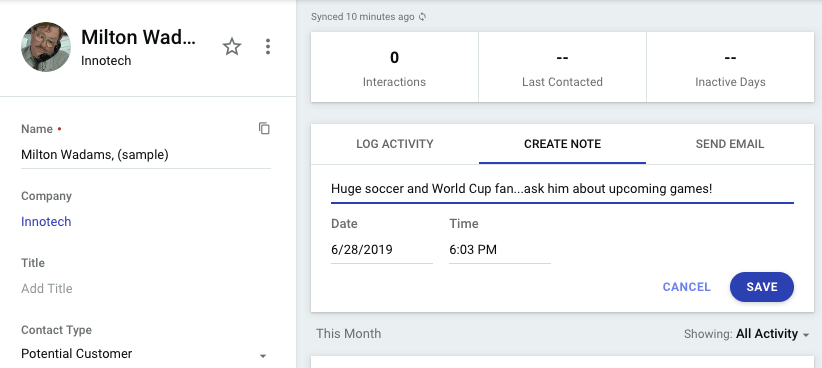The image size is (822, 368).
Task: Expand the Contact Type dropdown
Action: point(146,354)
